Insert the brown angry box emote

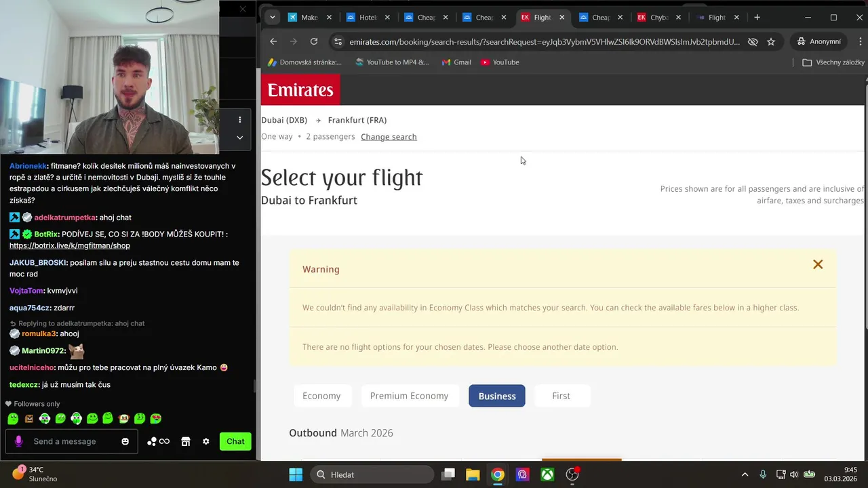tap(29, 419)
